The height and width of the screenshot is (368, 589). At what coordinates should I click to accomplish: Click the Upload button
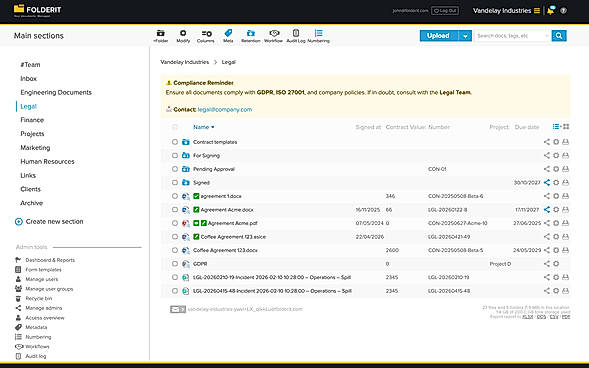[439, 36]
